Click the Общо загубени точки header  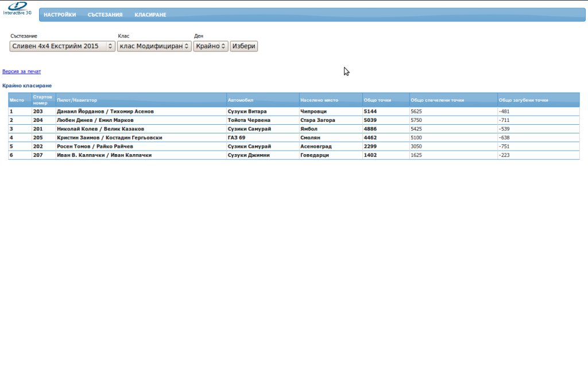click(523, 100)
